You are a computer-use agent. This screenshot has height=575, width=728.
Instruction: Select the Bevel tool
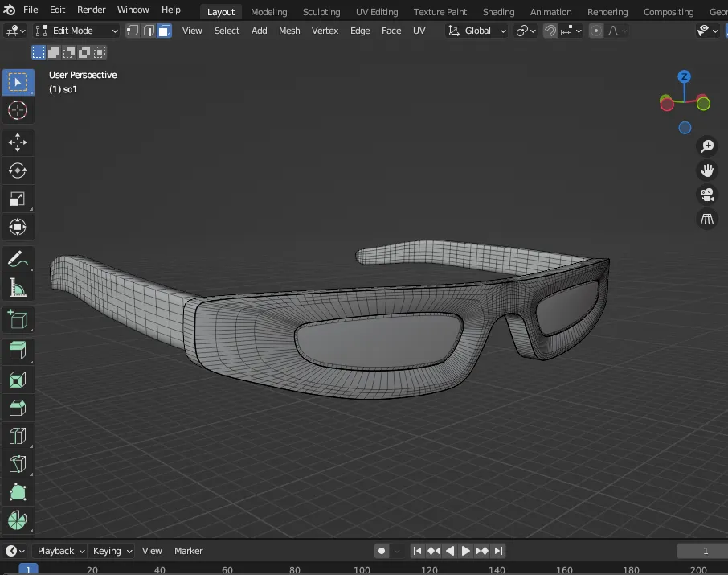tap(18, 408)
